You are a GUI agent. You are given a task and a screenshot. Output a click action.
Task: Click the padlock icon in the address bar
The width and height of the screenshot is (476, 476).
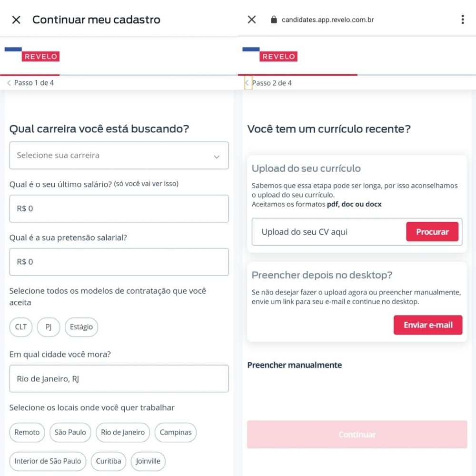(x=274, y=20)
